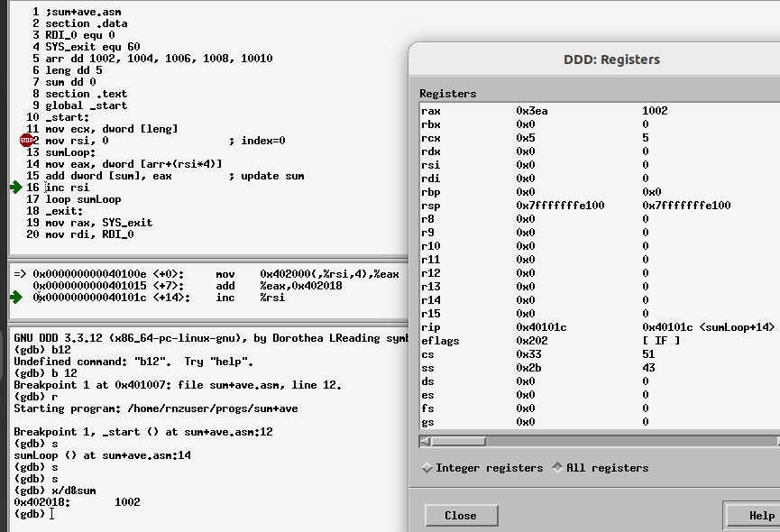Select the rip register row
The width and height of the screenshot is (780, 532).
[x=600, y=327]
